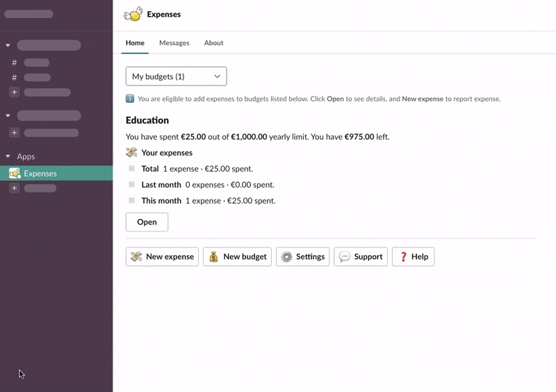Click the bullet icon next to Last month
This screenshot has width=556, height=392.
tap(131, 184)
